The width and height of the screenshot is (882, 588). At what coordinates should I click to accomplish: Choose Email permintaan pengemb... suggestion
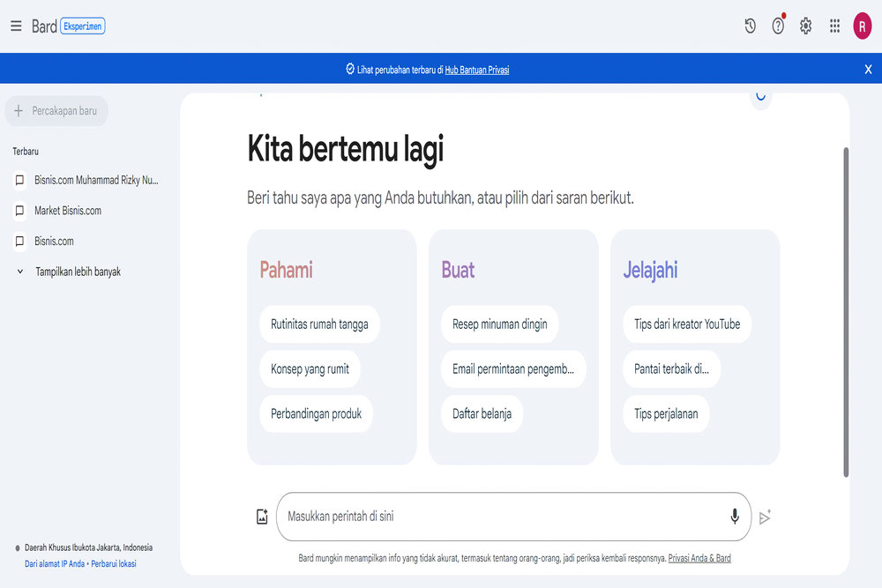click(x=513, y=369)
